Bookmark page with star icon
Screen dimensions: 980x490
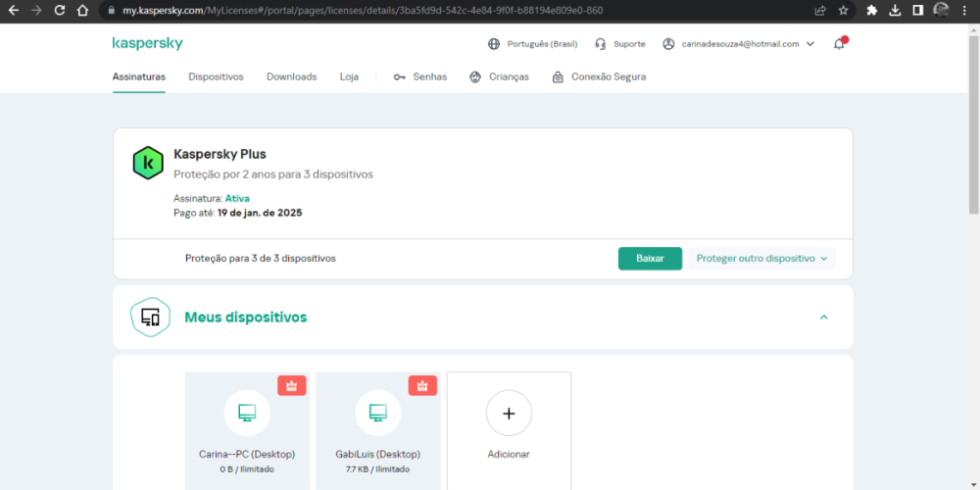point(843,11)
